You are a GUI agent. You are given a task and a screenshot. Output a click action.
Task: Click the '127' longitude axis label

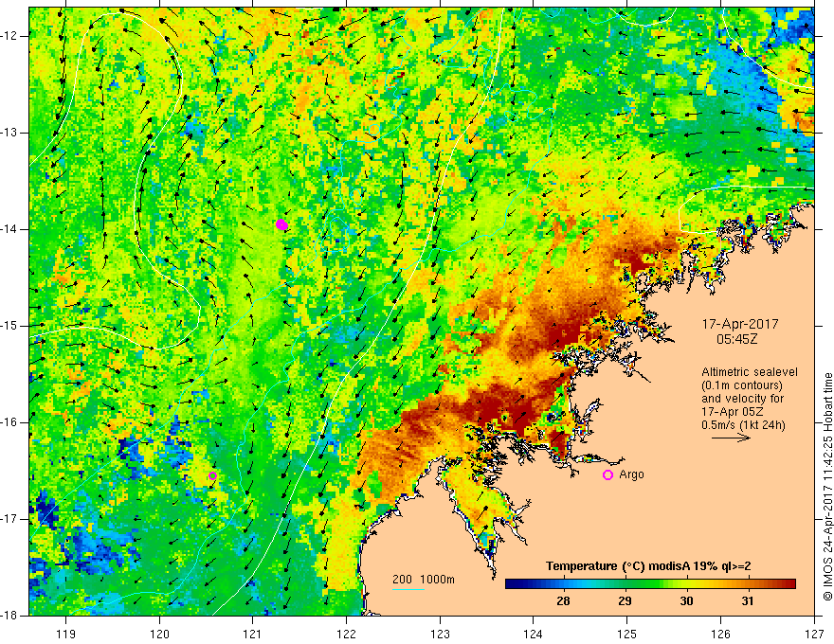pos(814,634)
